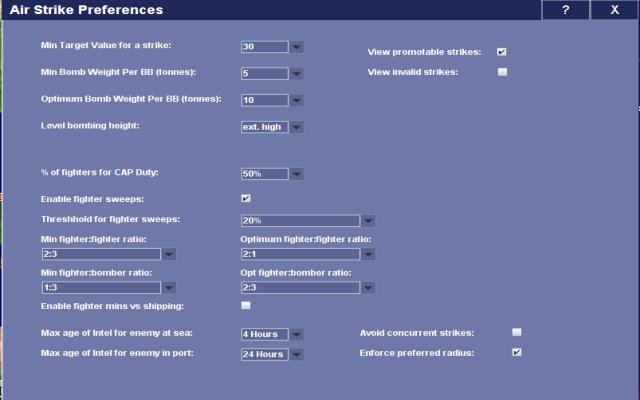Expand Opt fighter:bomber ratio dropdown
640x400 pixels.
[x=369, y=288]
